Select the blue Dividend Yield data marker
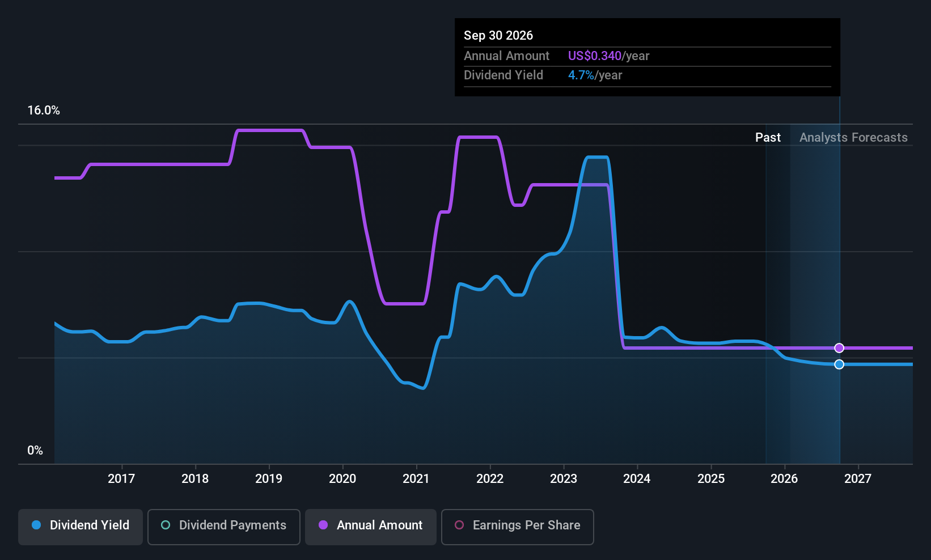Screen dimensions: 931x560 point(839,364)
